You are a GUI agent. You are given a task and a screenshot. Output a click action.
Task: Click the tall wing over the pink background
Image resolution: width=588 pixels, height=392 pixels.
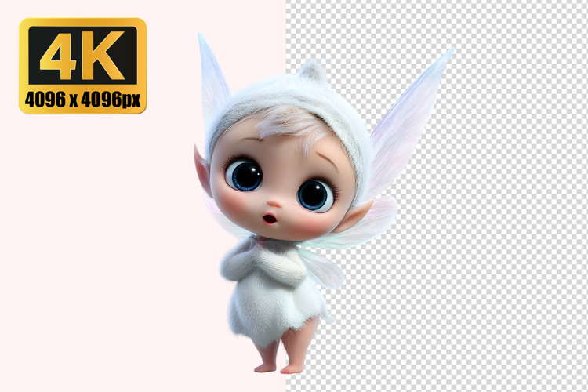click(x=213, y=82)
